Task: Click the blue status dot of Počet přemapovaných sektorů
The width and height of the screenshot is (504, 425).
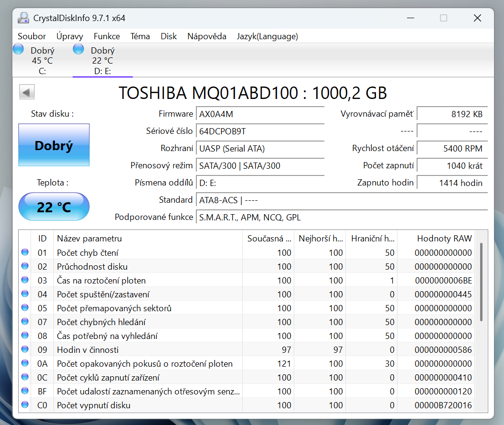Action: [25, 308]
